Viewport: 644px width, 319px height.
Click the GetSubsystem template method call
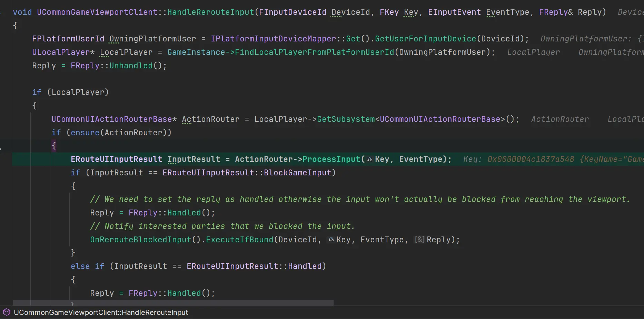pos(346,119)
